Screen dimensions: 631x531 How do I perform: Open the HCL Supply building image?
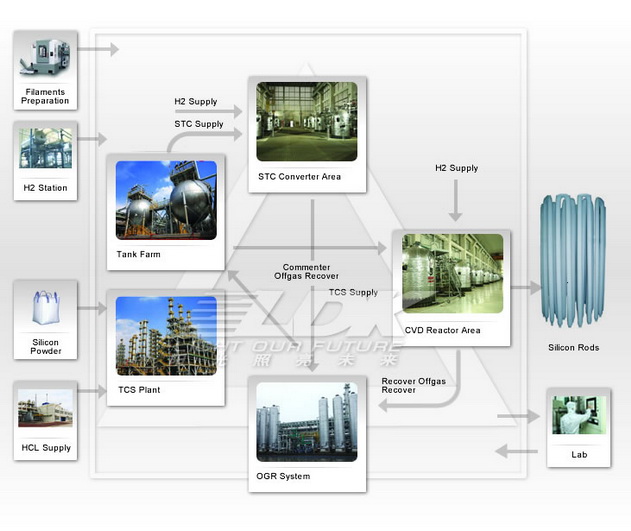45,409
